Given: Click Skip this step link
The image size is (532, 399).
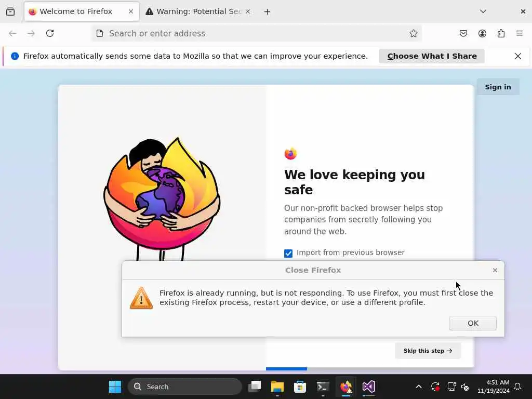Looking at the screenshot, I should (428, 351).
